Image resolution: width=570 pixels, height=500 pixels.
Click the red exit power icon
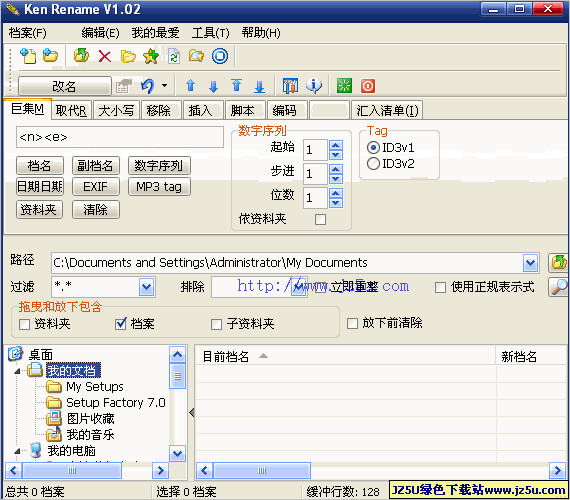(368, 86)
